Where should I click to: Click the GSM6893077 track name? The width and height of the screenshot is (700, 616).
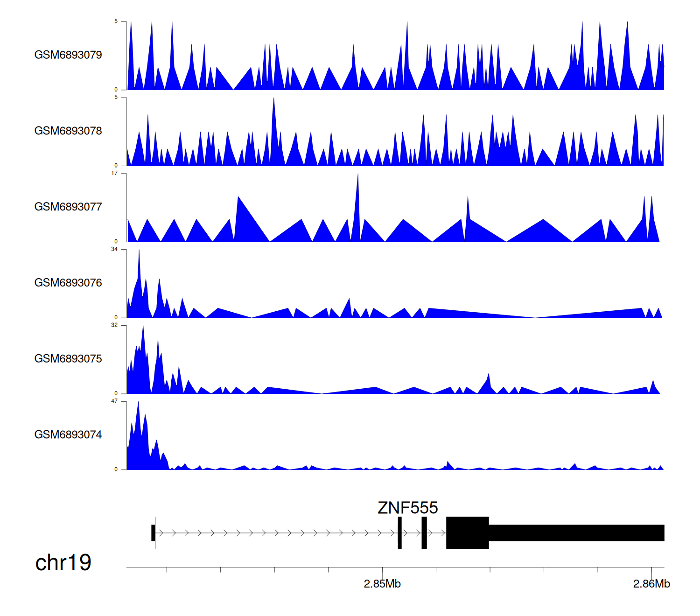[x=68, y=207]
